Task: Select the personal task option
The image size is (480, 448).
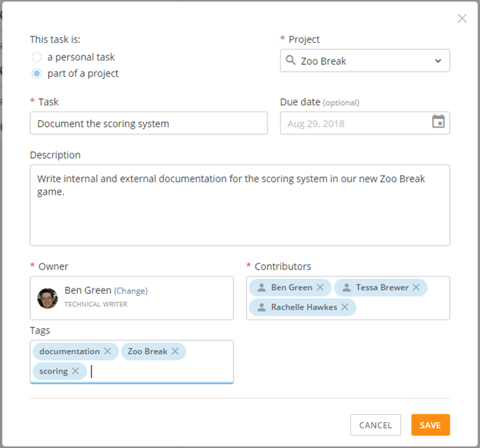Action: pyautogui.click(x=36, y=57)
